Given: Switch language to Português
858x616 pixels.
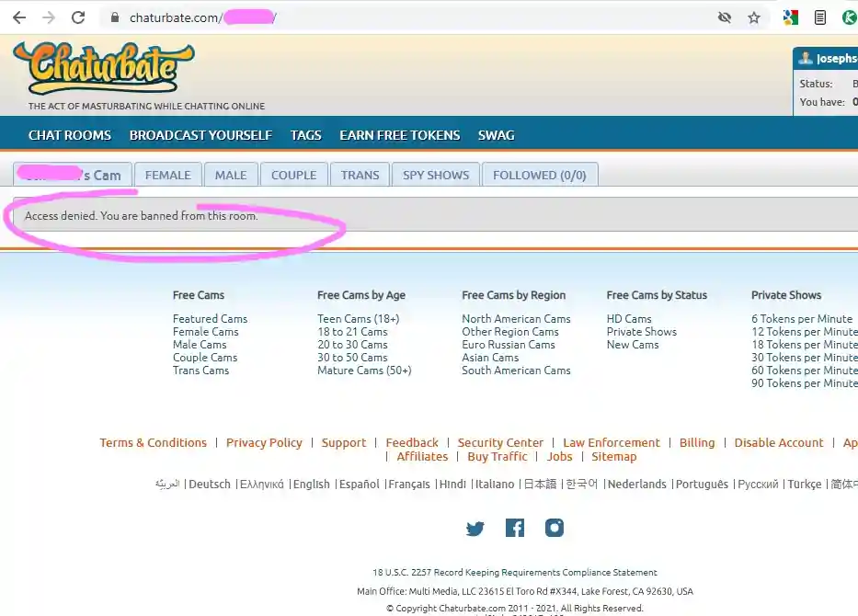Looking at the screenshot, I should (702, 485).
